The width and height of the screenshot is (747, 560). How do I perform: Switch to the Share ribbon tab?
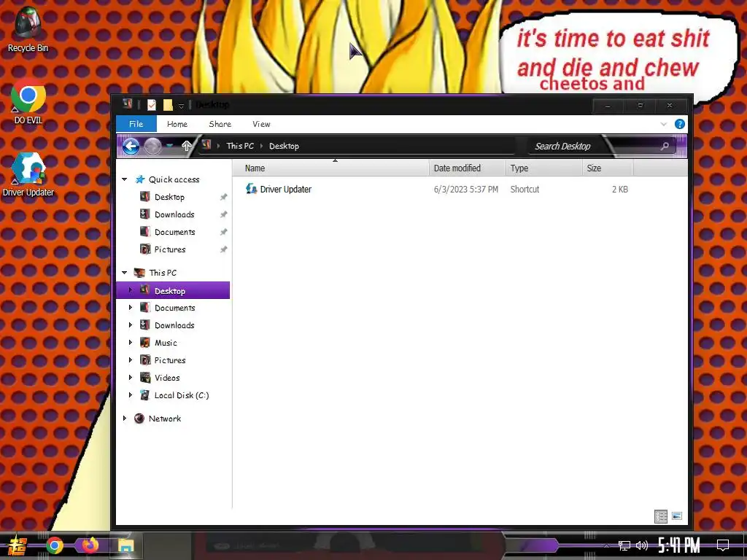point(220,124)
